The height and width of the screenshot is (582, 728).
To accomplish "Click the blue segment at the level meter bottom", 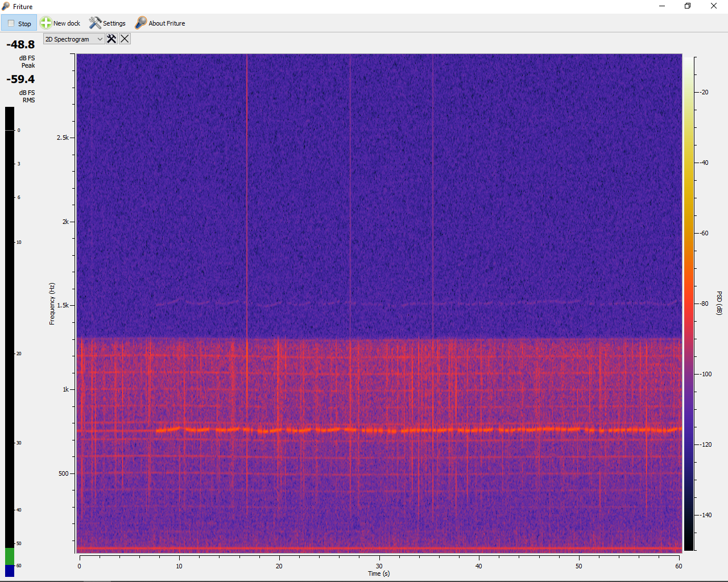I will point(10,571).
